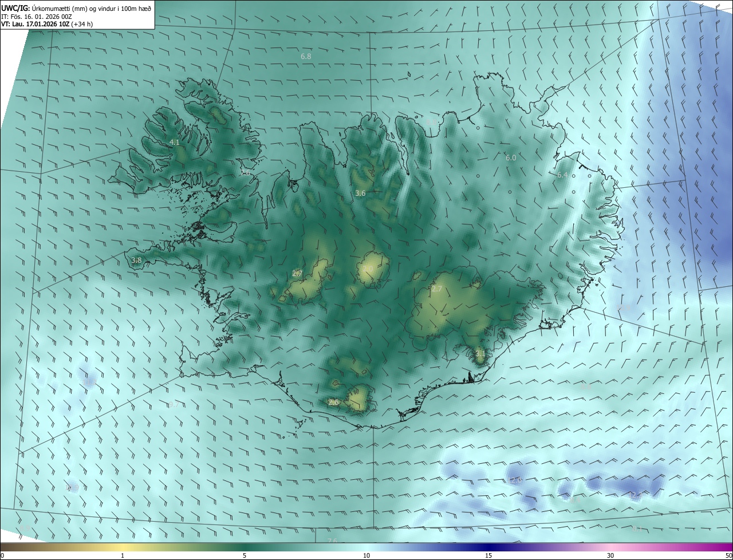Click the 3.6 value label on the map
This screenshot has width=733, height=560.
click(x=360, y=194)
